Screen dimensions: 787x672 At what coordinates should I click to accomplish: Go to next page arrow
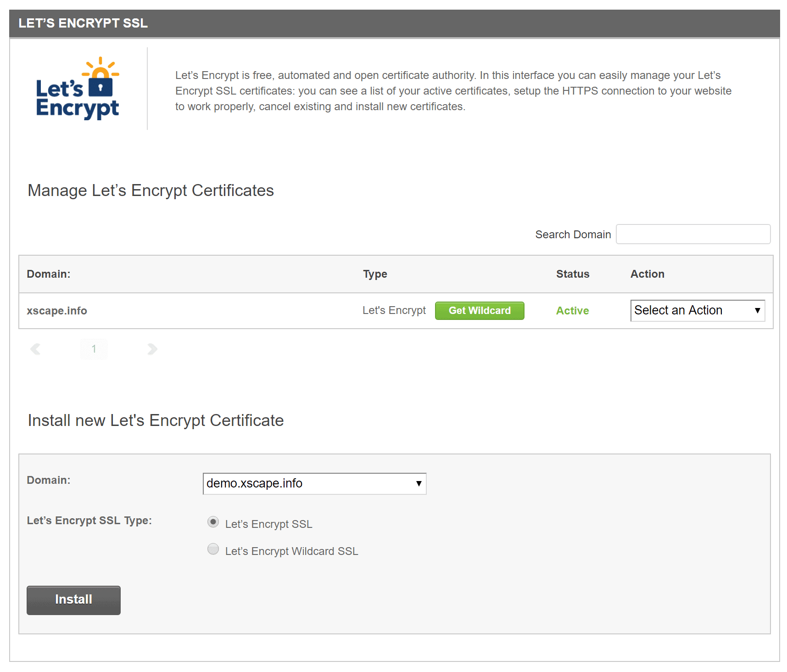coord(152,349)
